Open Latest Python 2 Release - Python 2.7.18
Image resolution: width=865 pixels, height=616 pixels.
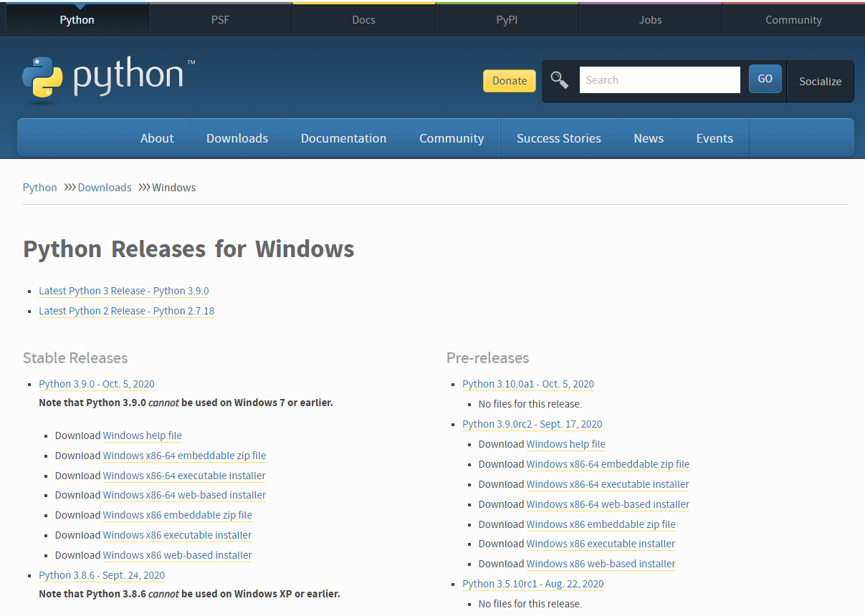[x=126, y=311]
